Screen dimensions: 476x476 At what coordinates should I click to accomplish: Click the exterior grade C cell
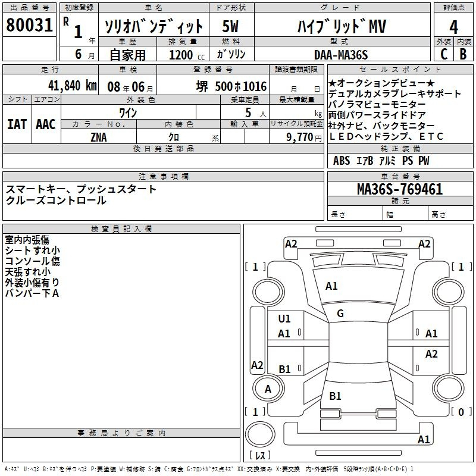click(x=443, y=54)
